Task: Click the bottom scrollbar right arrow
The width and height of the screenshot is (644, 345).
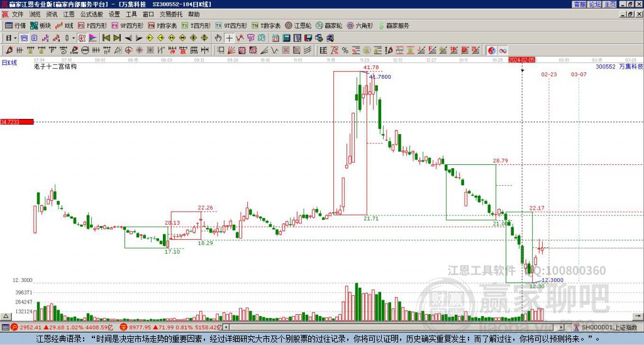Action: (x=561, y=327)
